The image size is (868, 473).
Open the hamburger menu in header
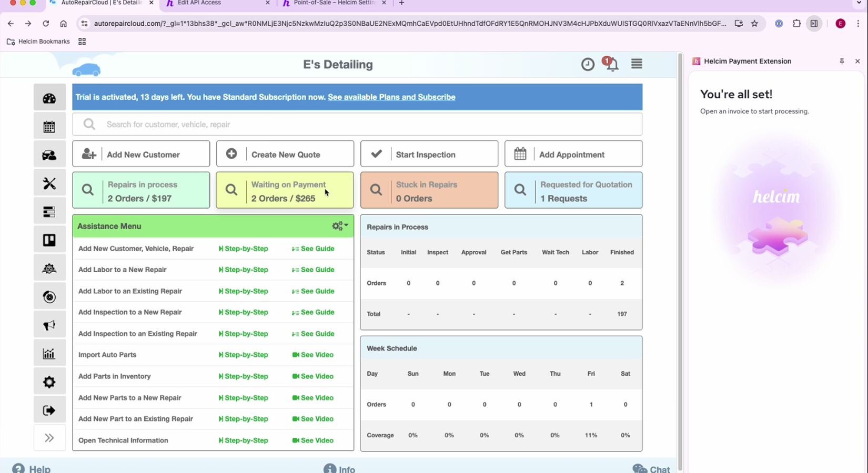coord(637,64)
